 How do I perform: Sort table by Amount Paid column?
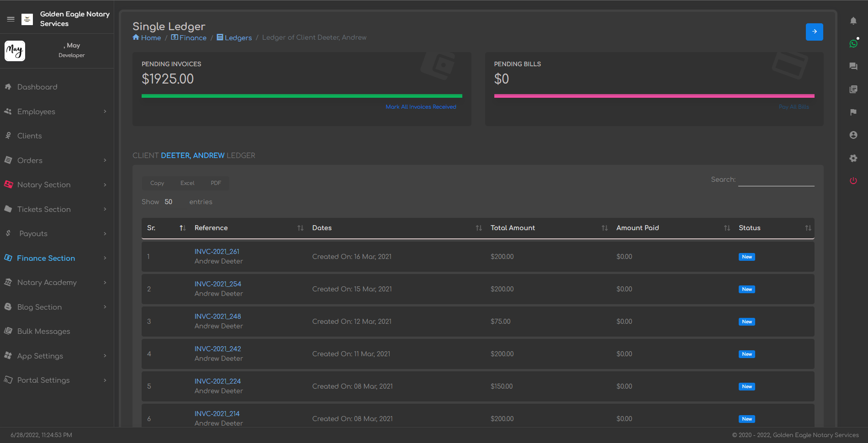(x=672, y=228)
